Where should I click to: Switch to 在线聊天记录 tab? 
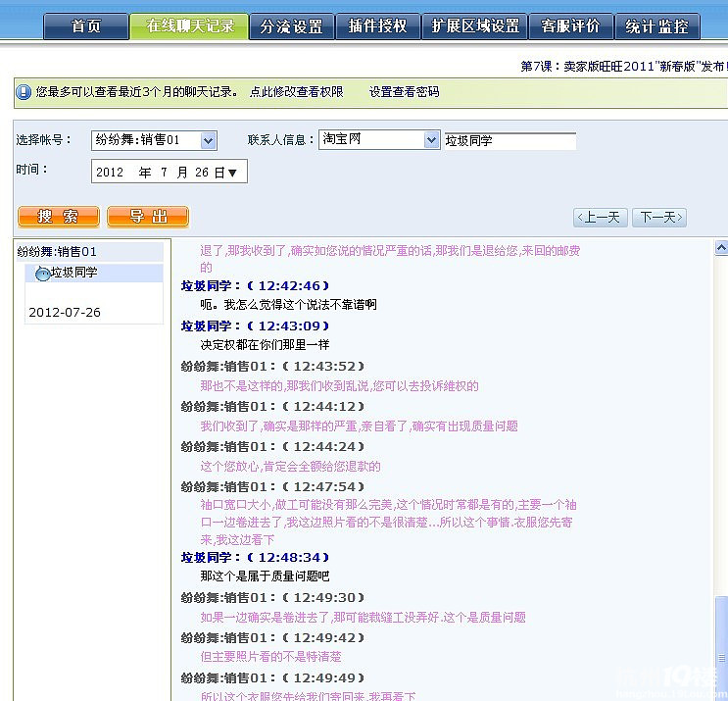point(189,26)
